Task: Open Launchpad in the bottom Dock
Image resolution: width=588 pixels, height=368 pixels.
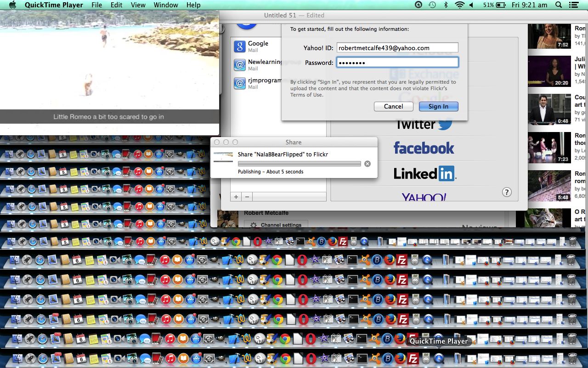Action: (x=30, y=359)
